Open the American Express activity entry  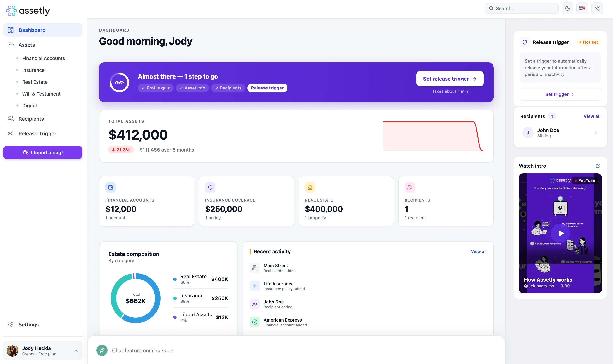(368, 322)
